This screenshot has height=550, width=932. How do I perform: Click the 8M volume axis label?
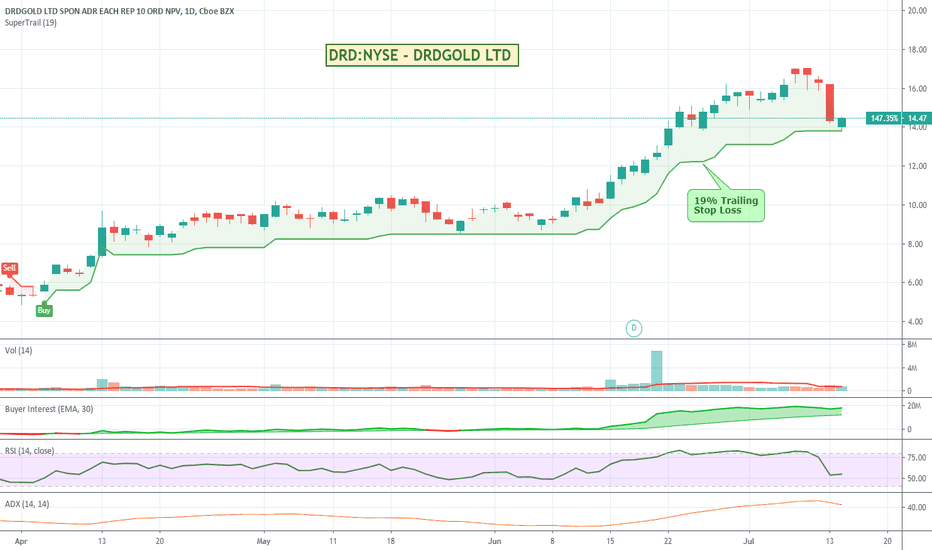coord(912,345)
